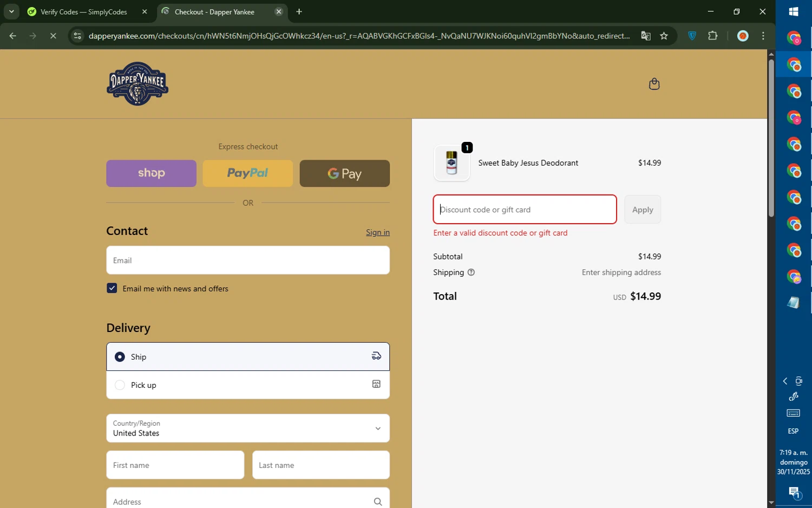This screenshot has width=812, height=508.
Task: Click the shipping truck icon in Ship row
Action: coord(376,356)
